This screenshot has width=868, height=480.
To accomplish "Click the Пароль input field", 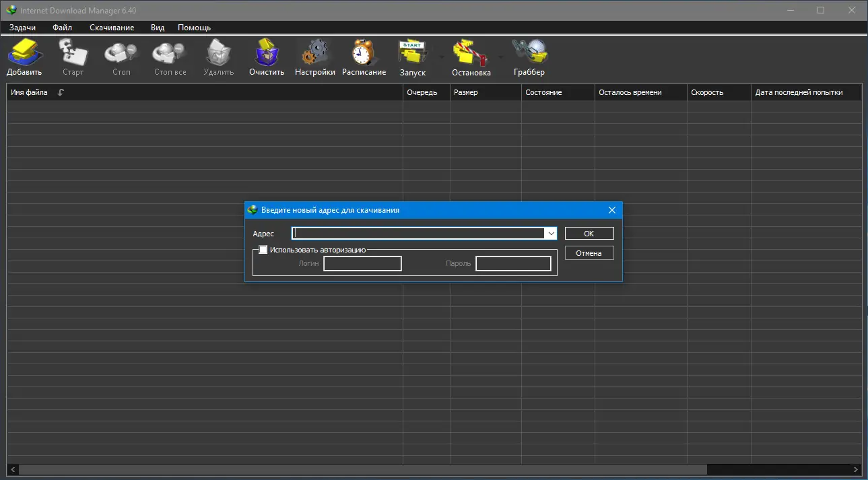I will click(x=513, y=263).
